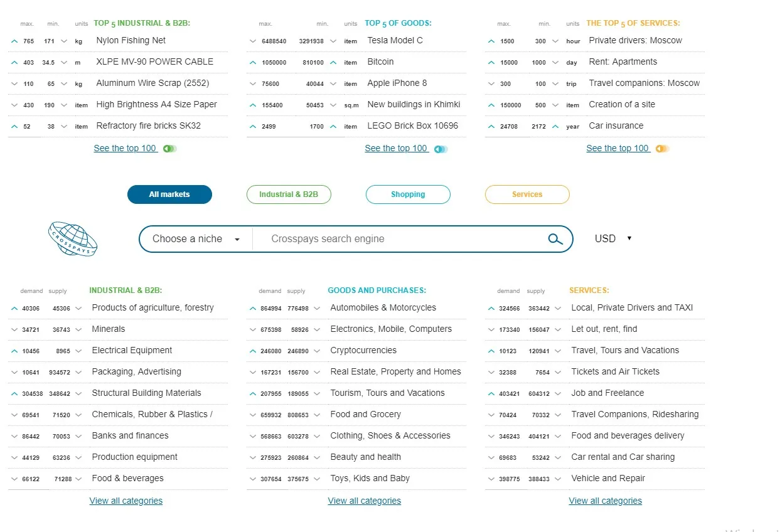Click the demand chevron for Banks and finances
This screenshot has height=532, width=780.
point(14,437)
